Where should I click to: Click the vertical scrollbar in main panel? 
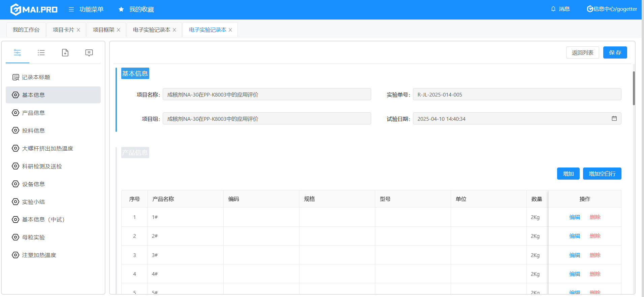click(634, 88)
